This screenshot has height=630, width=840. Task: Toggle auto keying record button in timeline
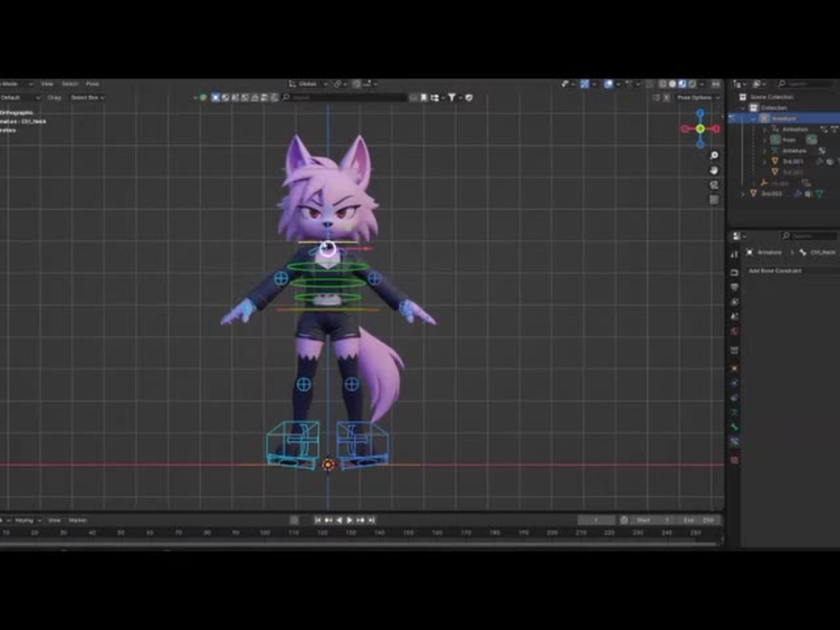(294, 520)
